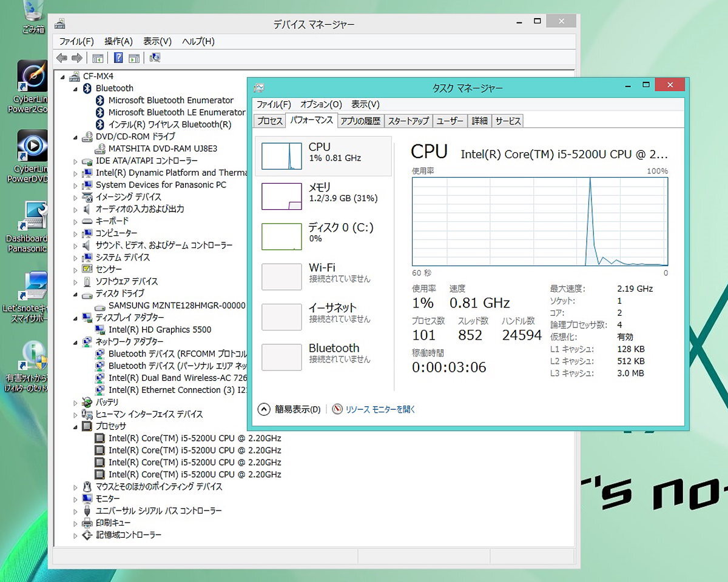728x582 pixels.
Task: Open the ヘルプ(H) menu in Device Manager
Action: click(198, 41)
